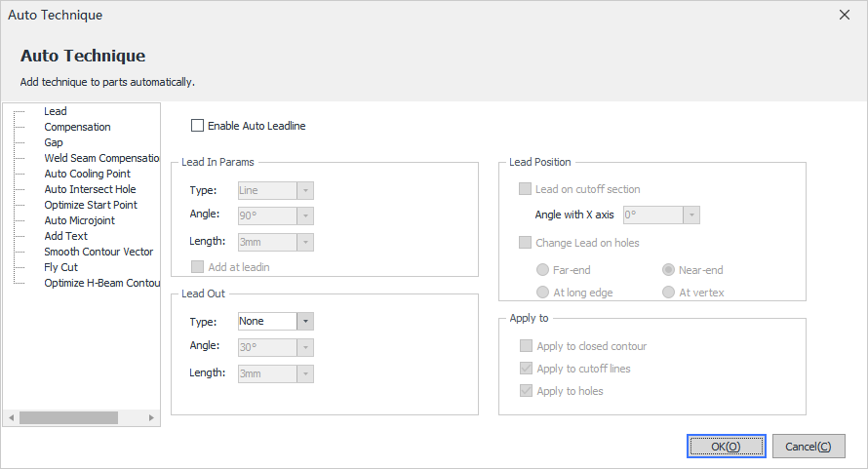Select Auto Intersect Hole item
Viewport: 868px width, 469px height.
pyautogui.click(x=91, y=189)
